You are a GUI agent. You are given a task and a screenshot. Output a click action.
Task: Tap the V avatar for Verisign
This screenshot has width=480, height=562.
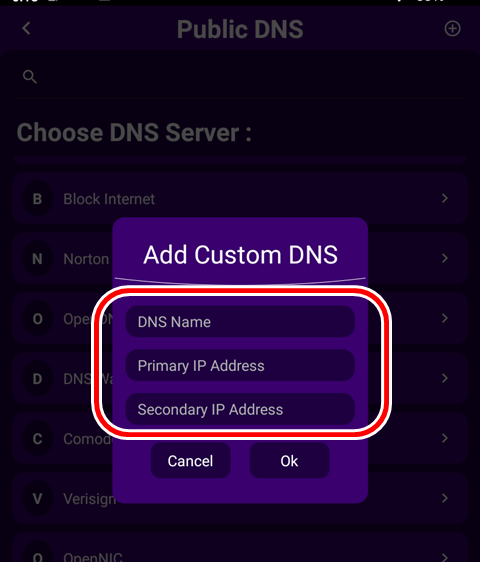pyautogui.click(x=37, y=499)
